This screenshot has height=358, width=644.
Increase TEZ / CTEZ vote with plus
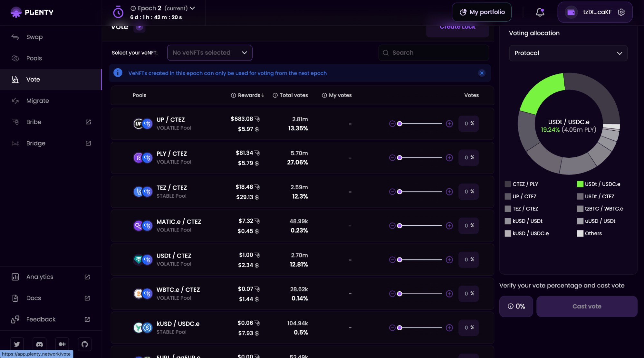(x=449, y=192)
